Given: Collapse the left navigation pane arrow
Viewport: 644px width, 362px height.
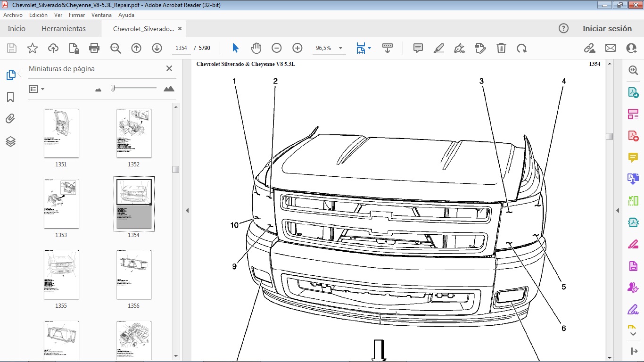Looking at the screenshot, I should pos(187,210).
